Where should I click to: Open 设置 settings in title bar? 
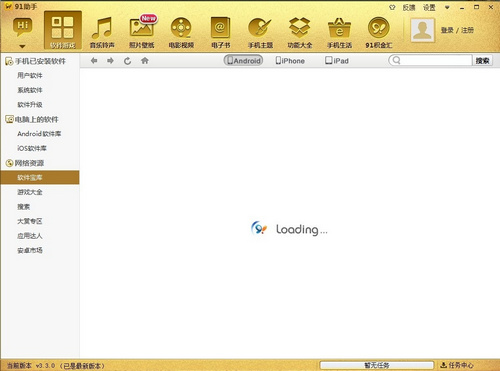429,7
